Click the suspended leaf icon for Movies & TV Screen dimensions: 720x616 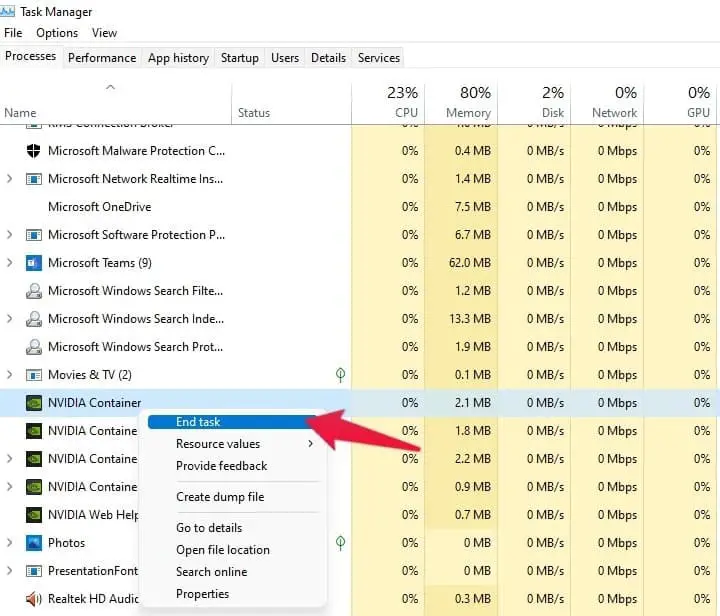pyautogui.click(x=340, y=375)
